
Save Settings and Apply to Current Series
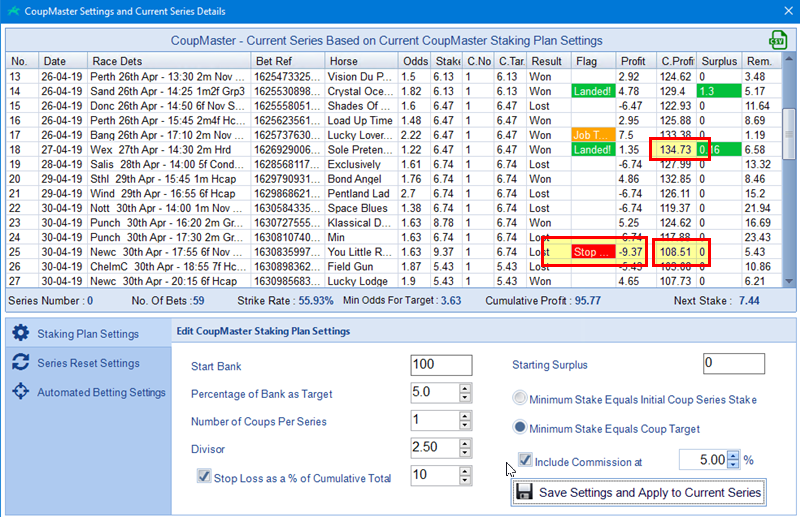click(x=639, y=492)
